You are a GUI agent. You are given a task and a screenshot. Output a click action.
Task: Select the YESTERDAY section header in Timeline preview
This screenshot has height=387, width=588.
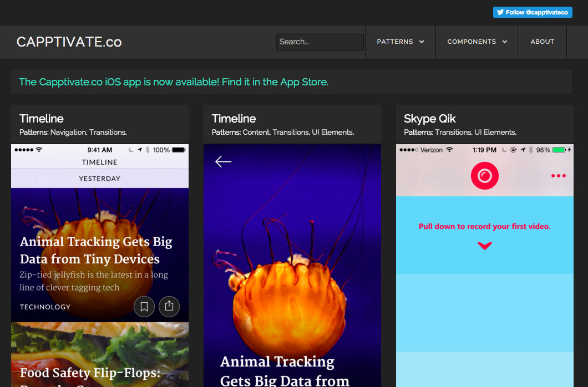click(100, 179)
